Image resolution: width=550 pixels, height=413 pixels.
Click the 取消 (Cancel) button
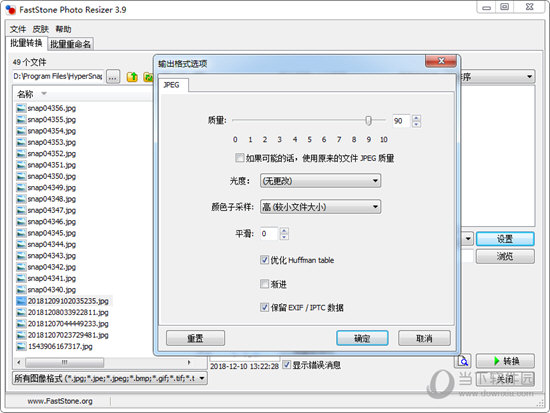(x=424, y=338)
